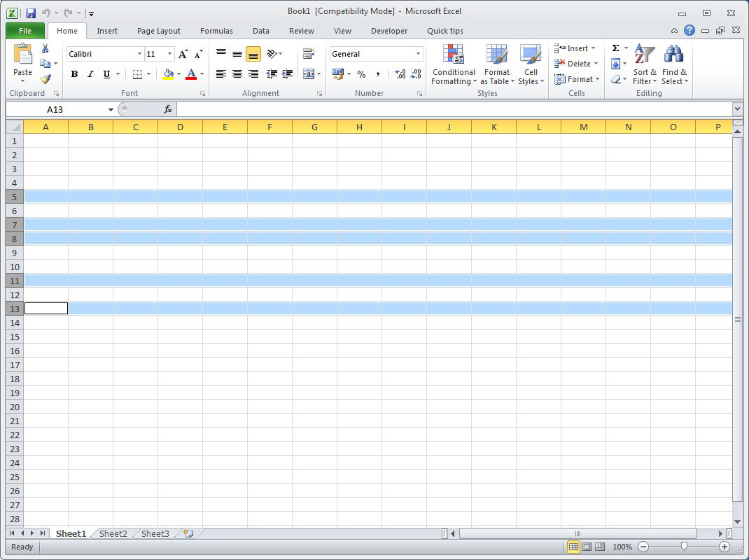
Task: Click the Format Painter brush icon
Action: (x=45, y=79)
